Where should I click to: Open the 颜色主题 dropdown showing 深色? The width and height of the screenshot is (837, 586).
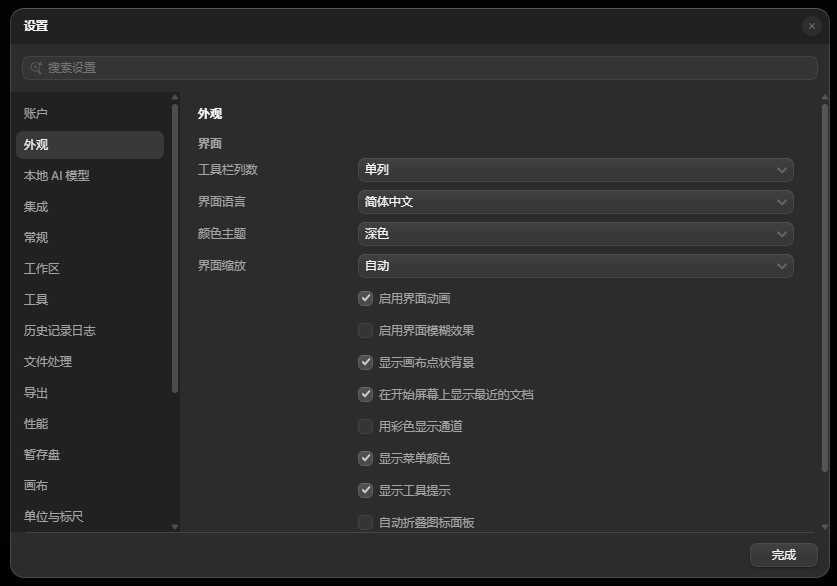pyautogui.click(x=575, y=234)
